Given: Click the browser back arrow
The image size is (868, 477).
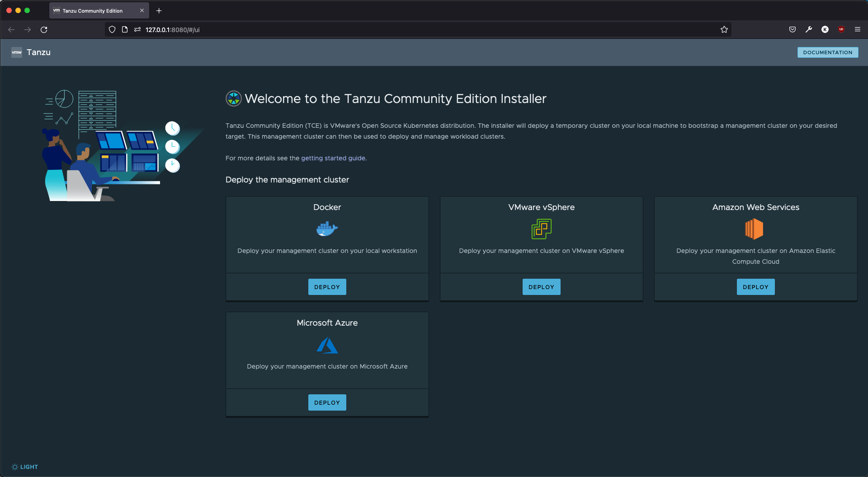Looking at the screenshot, I should [x=11, y=30].
